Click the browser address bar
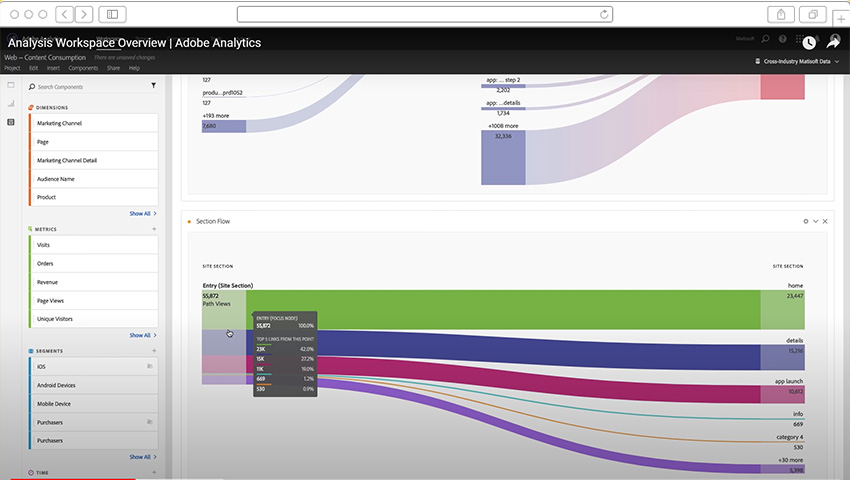Image resolution: width=850 pixels, height=480 pixels. tap(424, 15)
